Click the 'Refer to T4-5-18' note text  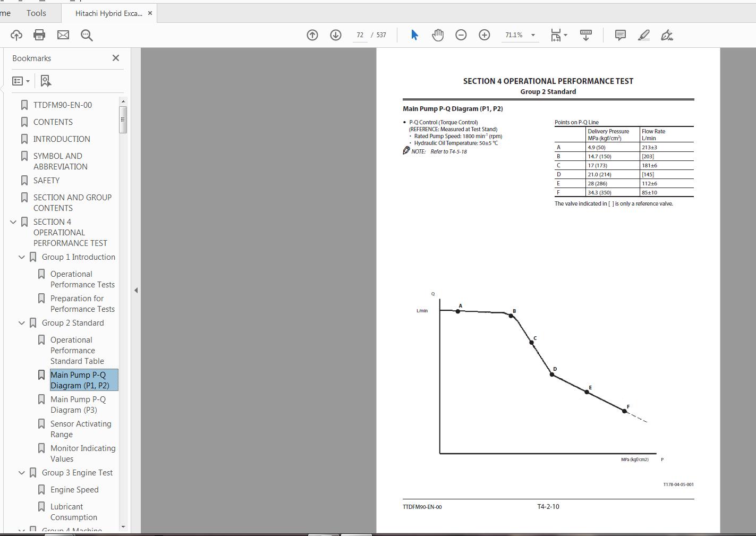click(x=448, y=151)
